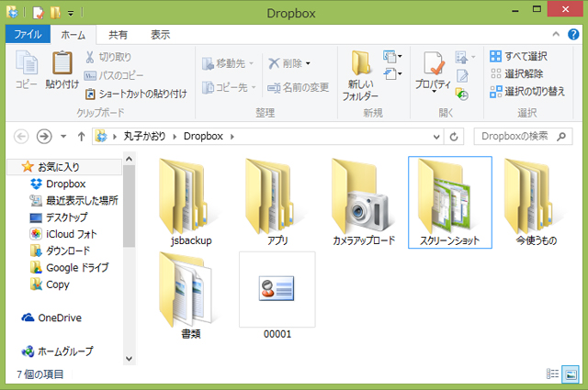Click the Back navigation arrow
The width and height of the screenshot is (588, 390).
click(21, 137)
